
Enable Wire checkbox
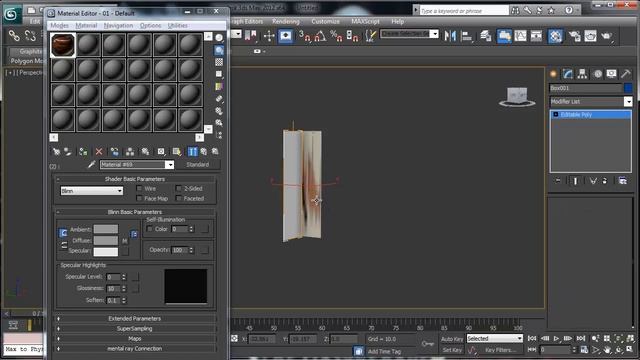pos(139,189)
